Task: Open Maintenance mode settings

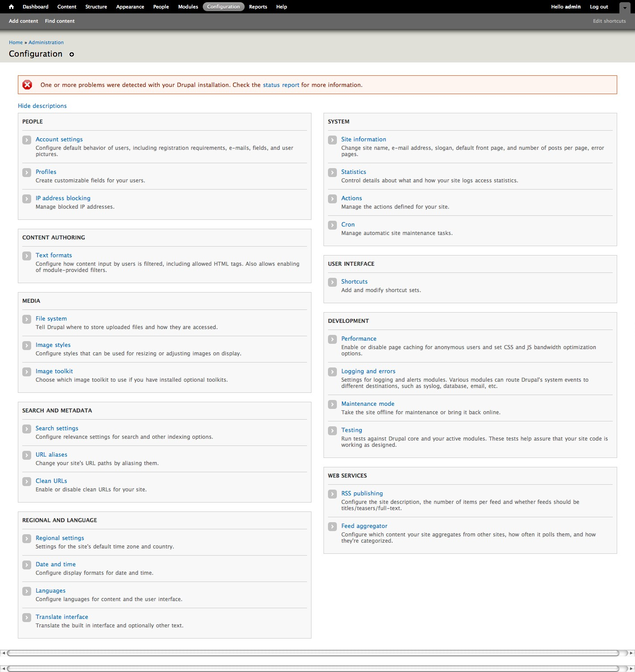Action: tap(368, 404)
